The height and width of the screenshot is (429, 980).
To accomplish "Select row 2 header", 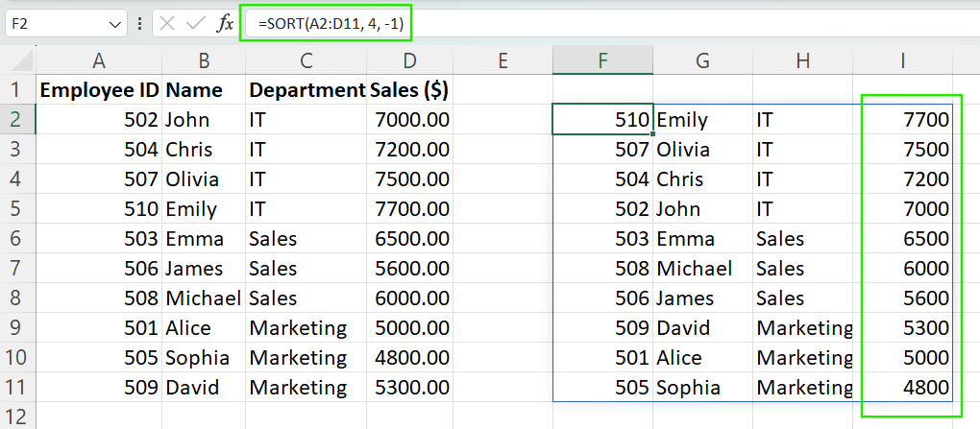I will [x=17, y=119].
